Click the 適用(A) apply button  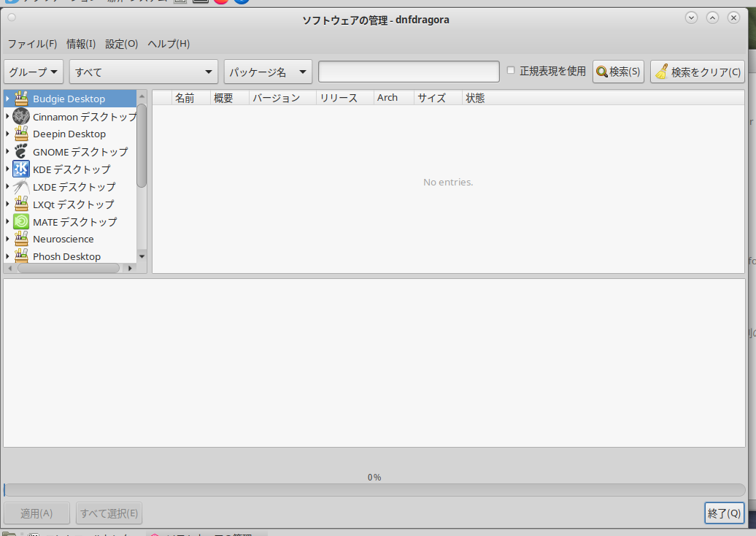tap(36, 513)
